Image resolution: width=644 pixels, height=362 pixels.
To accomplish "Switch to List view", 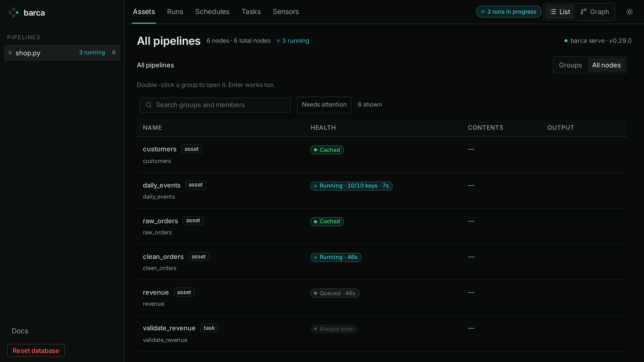I will click(560, 12).
